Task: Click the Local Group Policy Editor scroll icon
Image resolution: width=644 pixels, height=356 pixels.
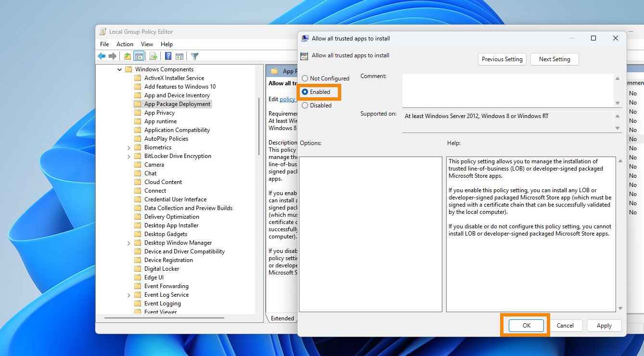Action: [103, 32]
